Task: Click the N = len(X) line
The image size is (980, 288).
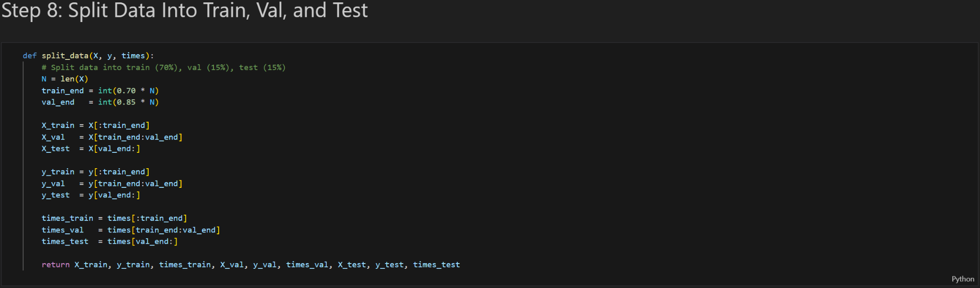Action: point(65,79)
